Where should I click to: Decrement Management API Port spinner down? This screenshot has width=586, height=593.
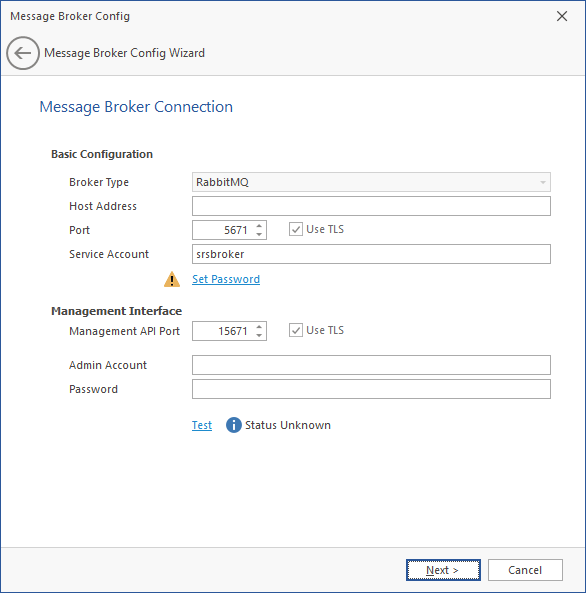click(x=259, y=335)
